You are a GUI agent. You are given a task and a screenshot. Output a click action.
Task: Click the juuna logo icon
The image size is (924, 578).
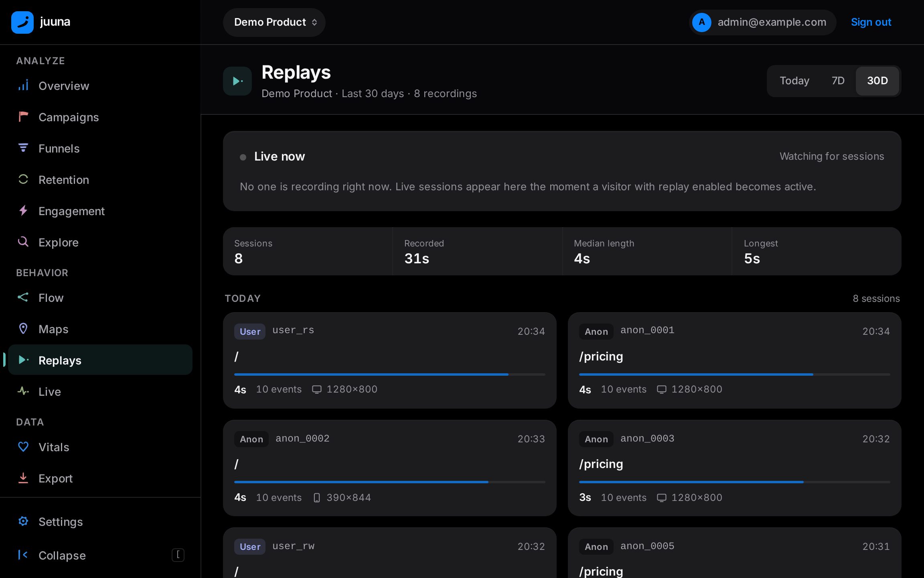coord(22,22)
